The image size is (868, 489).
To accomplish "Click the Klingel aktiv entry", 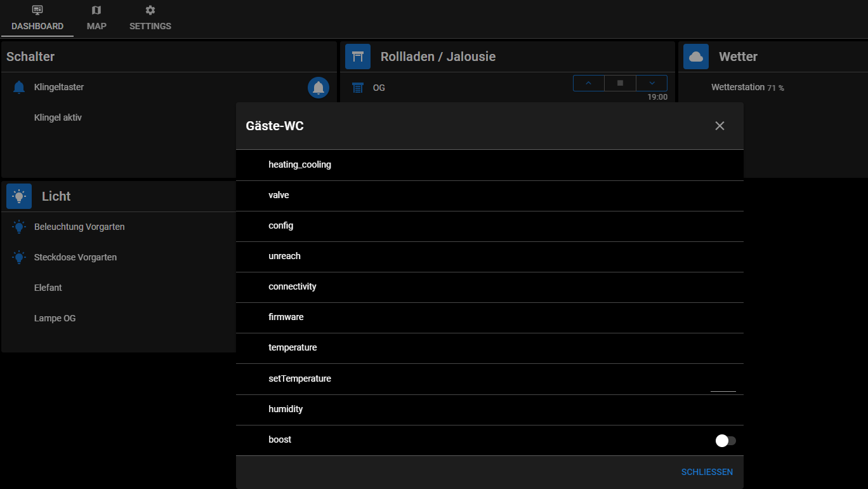I will [x=58, y=117].
